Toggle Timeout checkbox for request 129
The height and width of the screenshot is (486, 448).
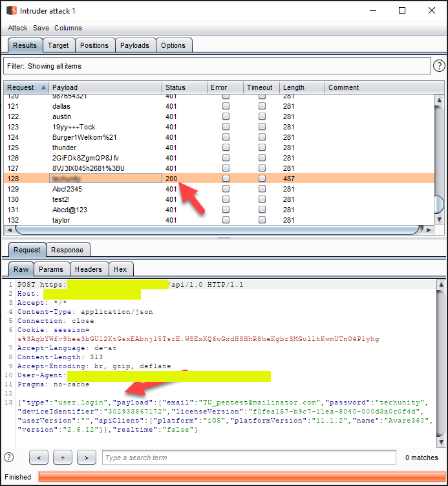pyautogui.click(x=262, y=189)
